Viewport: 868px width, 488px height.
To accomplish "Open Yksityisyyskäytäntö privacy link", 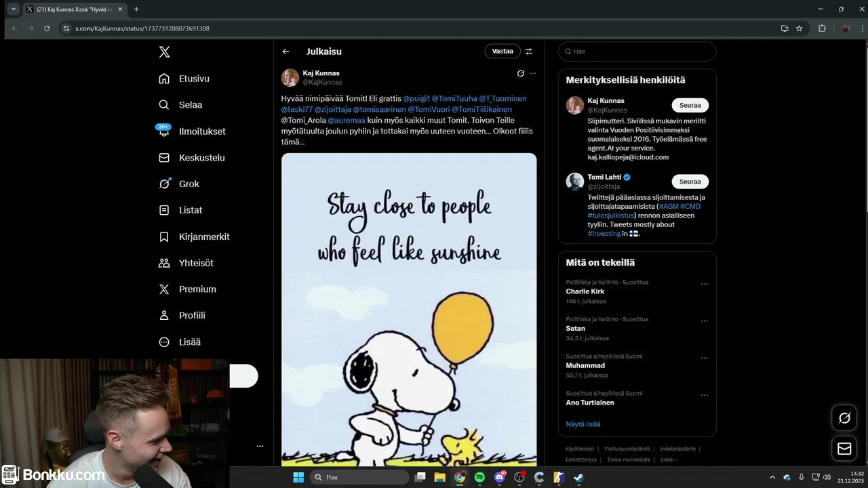I will pyautogui.click(x=627, y=449).
